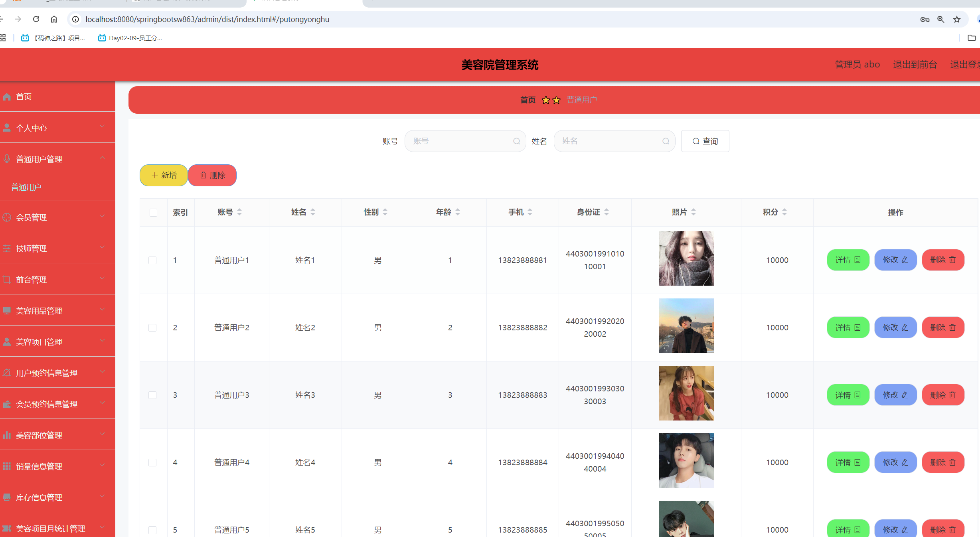Click the search icon inside 姓名 field
The image size is (980, 537).
click(666, 141)
